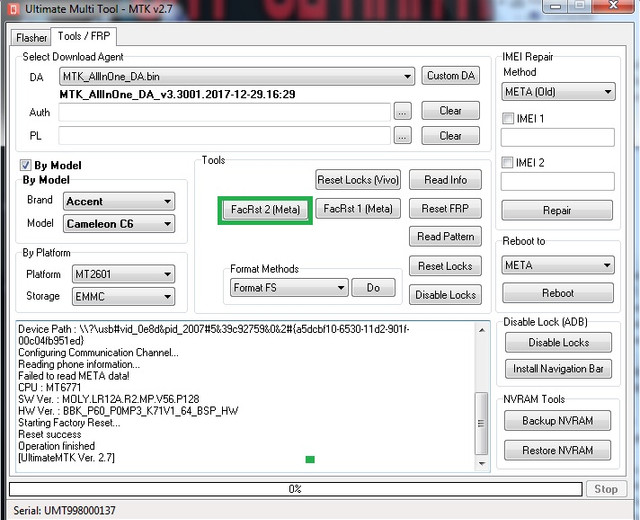Viewport: 640px width, 520px height.
Task: Click the Reset Locks button in Tools
Action: click(x=445, y=266)
